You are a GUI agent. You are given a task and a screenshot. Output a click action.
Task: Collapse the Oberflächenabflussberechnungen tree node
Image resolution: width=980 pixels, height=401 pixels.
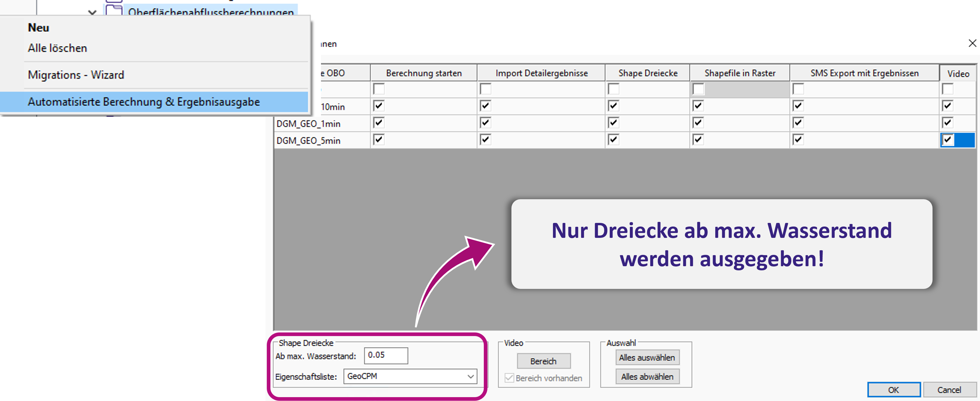click(92, 12)
